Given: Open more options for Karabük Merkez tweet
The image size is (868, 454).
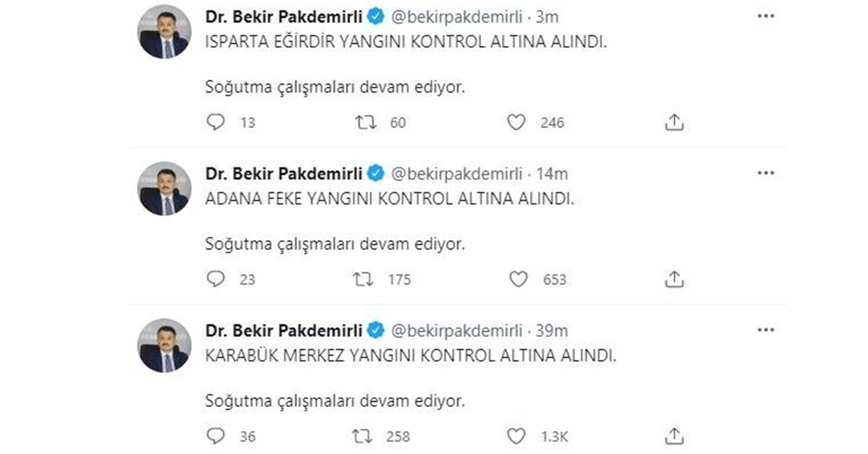Looking at the screenshot, I should (x=765, y=330).
